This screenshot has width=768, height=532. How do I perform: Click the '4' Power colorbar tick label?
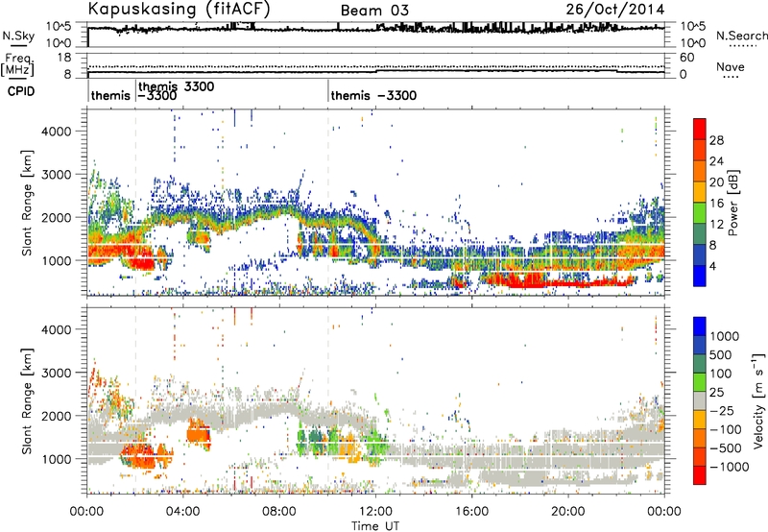click(713, 266)
